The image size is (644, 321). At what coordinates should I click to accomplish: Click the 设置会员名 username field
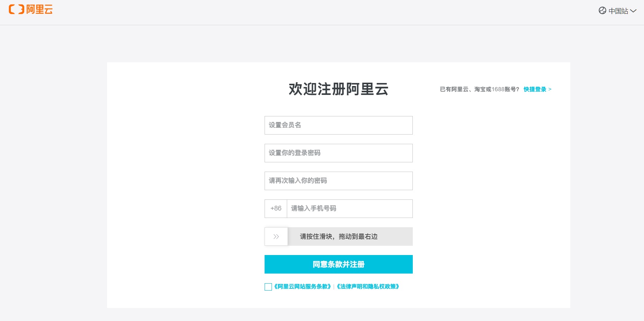coord(338,125)
